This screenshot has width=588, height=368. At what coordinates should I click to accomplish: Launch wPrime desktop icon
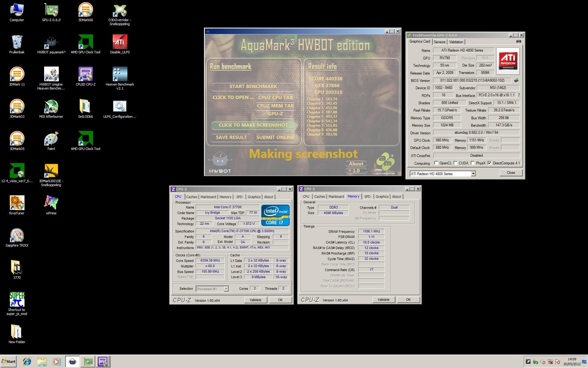tap(51, 205)
